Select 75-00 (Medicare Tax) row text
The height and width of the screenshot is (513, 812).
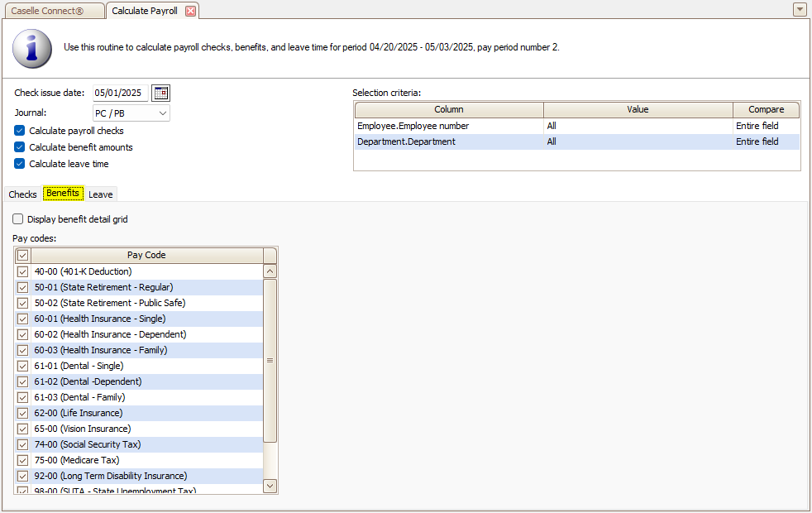pyautogui.click(x=77, y=460)
